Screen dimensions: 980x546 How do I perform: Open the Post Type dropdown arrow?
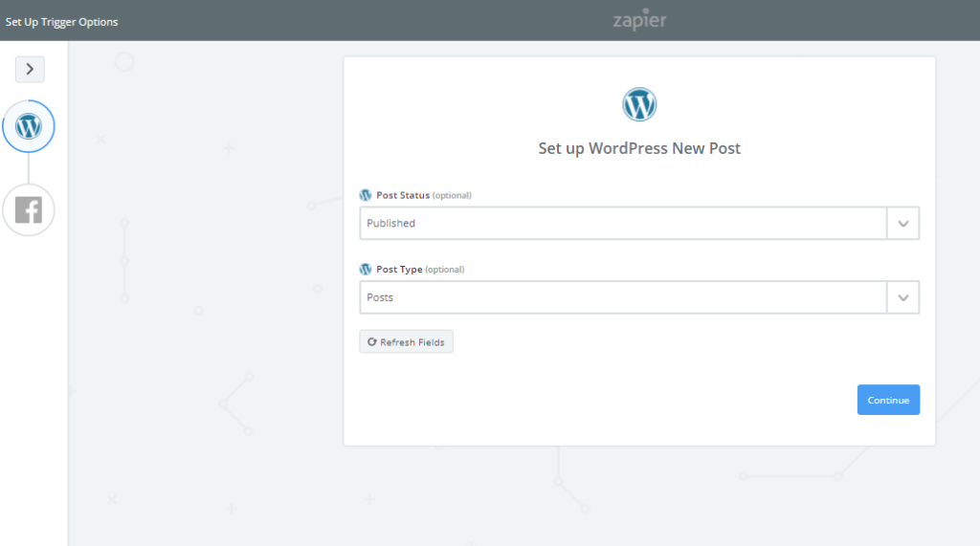(x=903, y=297)
